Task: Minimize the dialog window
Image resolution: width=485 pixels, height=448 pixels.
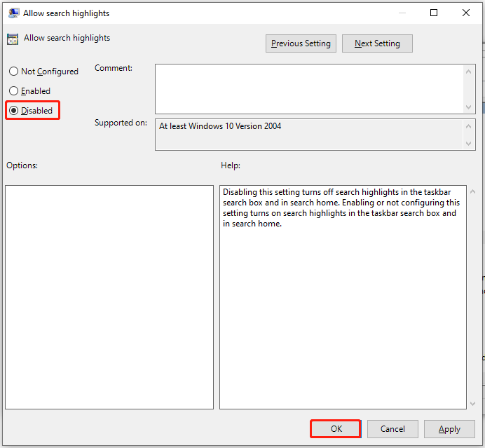Action: point(402,13)
